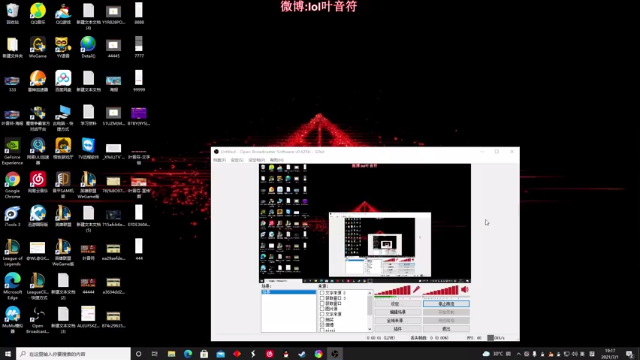Open File Explorer from the taskbar
Viewport: 640px width, 360px height.
click(x=171, y=354)
